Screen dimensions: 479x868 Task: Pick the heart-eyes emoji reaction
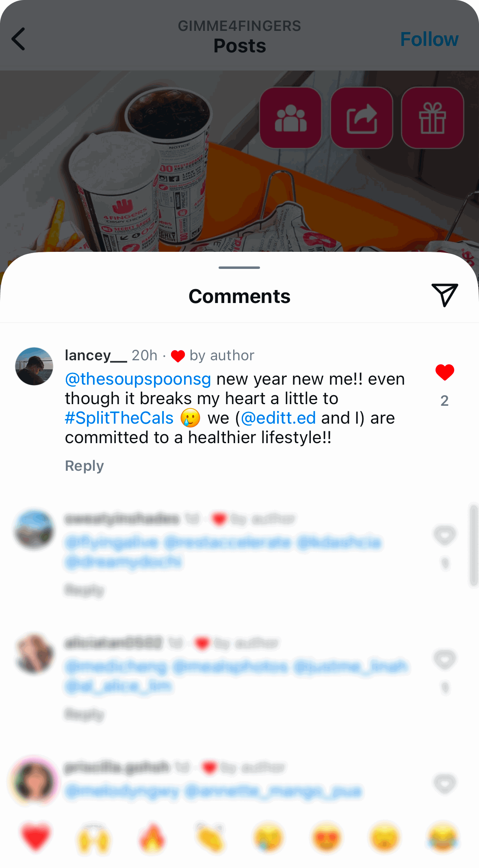327,837
